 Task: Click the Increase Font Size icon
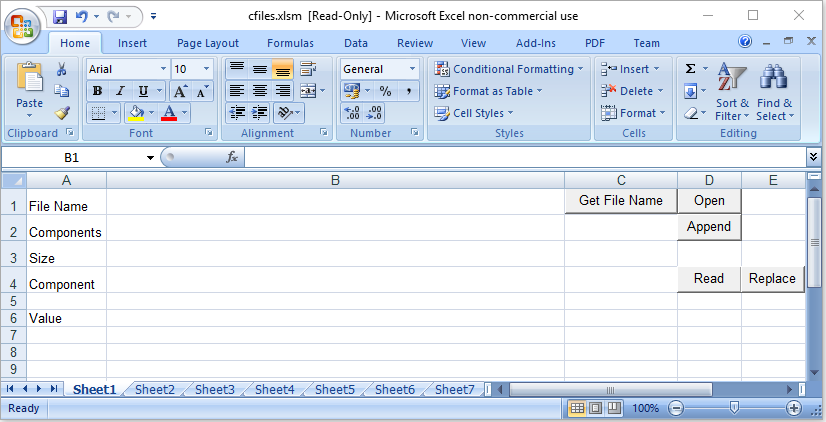click(x=181, y=91)
